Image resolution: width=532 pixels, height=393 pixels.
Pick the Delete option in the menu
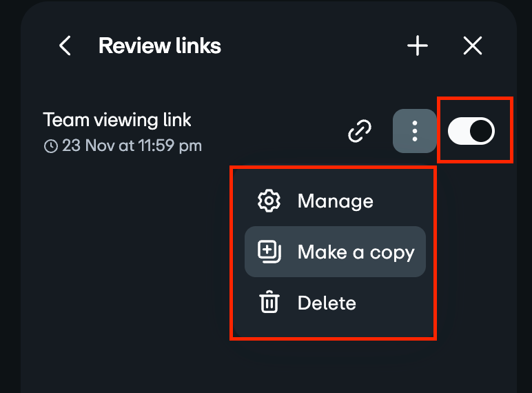coord(327,303)
